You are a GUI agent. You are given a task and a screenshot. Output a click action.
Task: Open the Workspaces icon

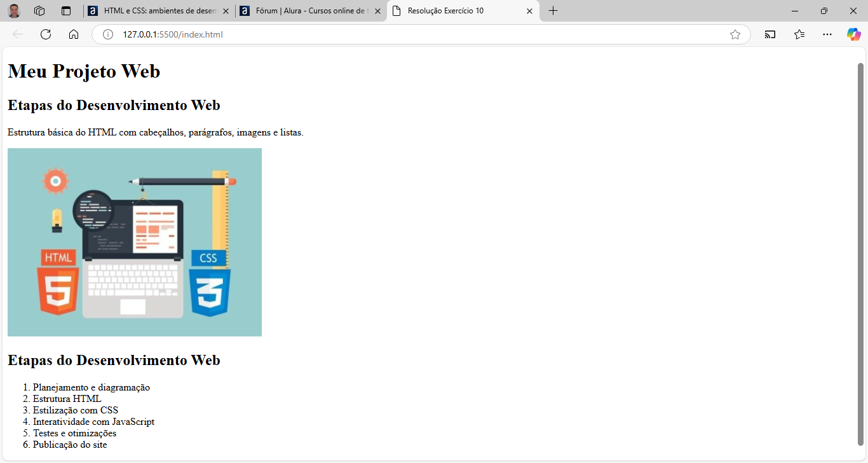39,11
